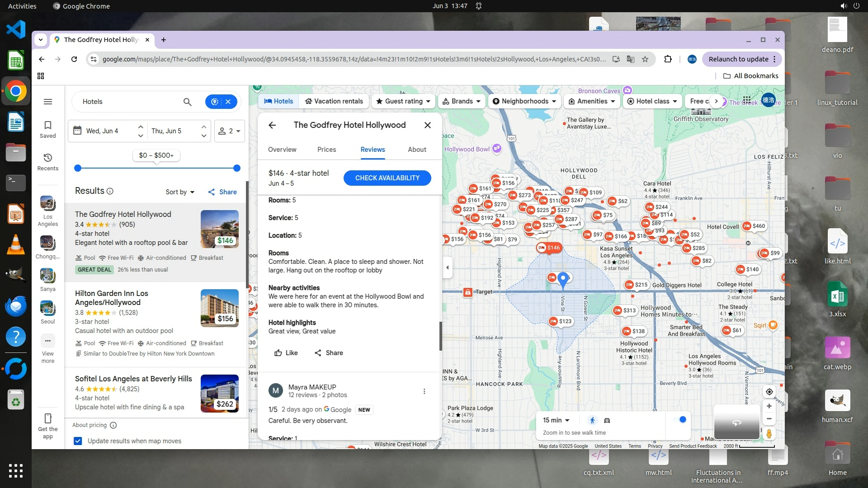Open Thunderbird mail from the dock
Viewport: 868px width, 488px height.
click(x=15, y=307)
